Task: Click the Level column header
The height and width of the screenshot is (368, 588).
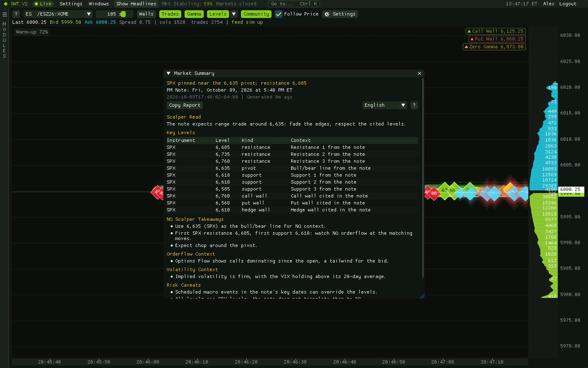Action: pos(222,140)
